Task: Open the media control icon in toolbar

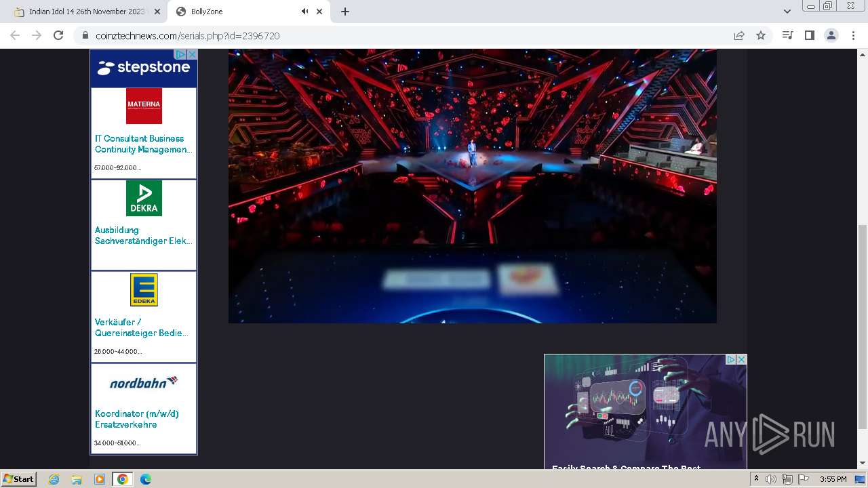Action: click(787, 35)
